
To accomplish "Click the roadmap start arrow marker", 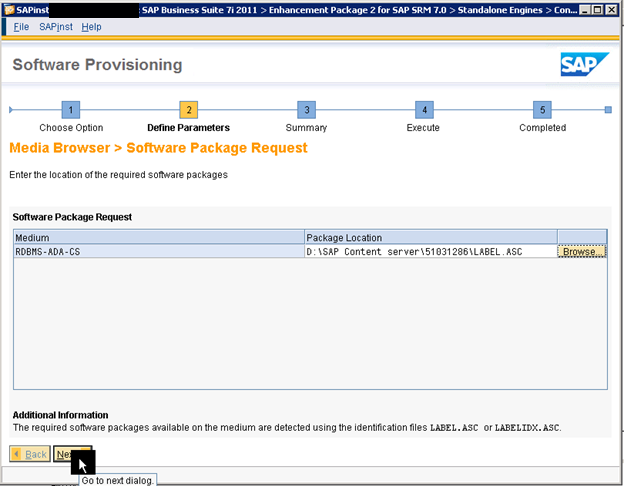I will coord(11,110).
